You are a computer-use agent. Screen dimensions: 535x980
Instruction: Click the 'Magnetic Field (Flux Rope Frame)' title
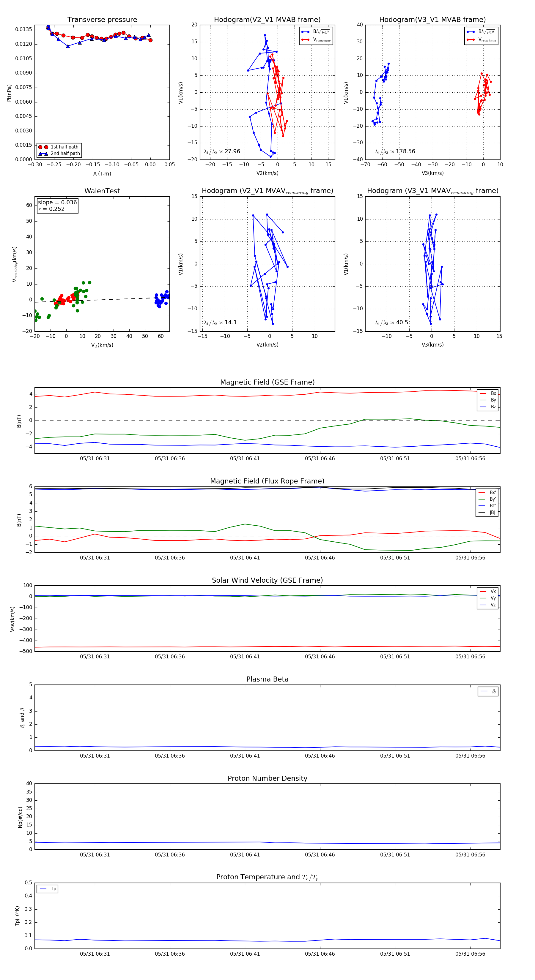click(x=267, y=481)
